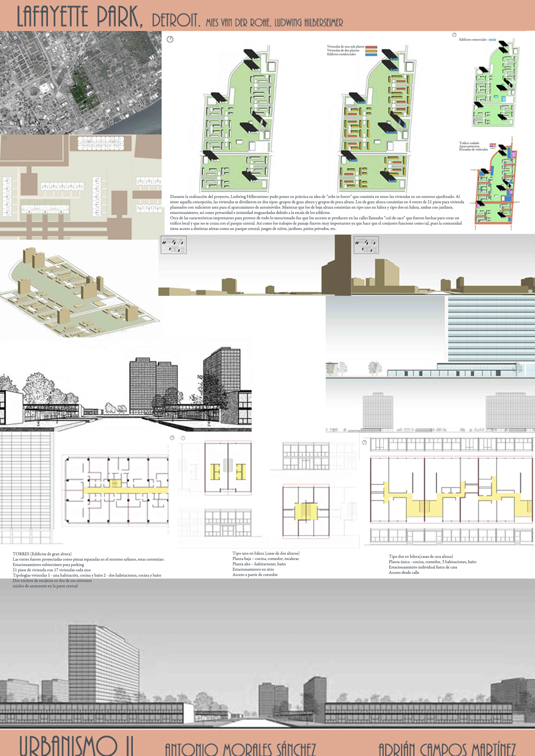Click the key-map thumbnail on the left skyline section
Viewport: 535px width, 756px height.
(173, 245)
